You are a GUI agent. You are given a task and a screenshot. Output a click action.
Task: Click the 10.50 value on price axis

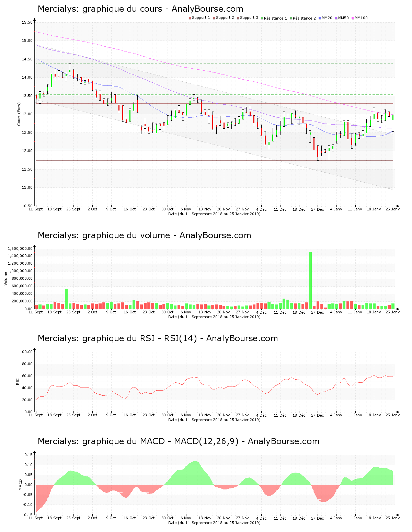pos(27,206)
